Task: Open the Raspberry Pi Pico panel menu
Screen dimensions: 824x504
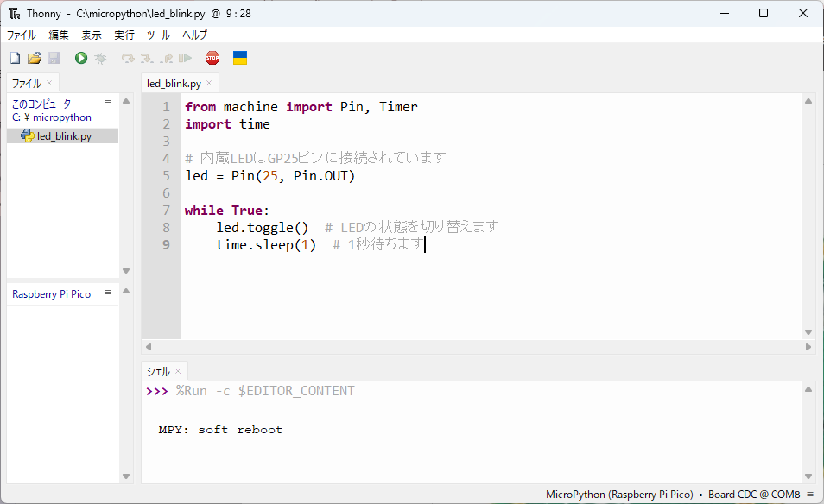Action: (x=108, y=293)
